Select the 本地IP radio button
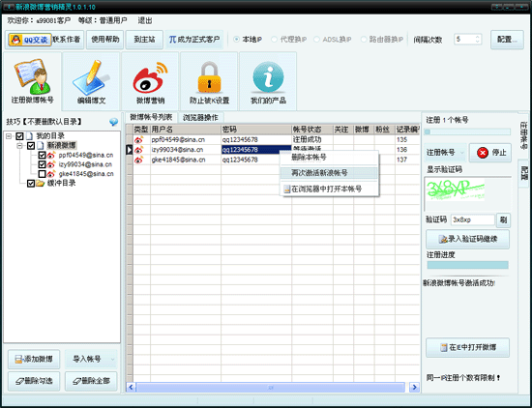This screenshot has width=532, height=408. point(236,40)
